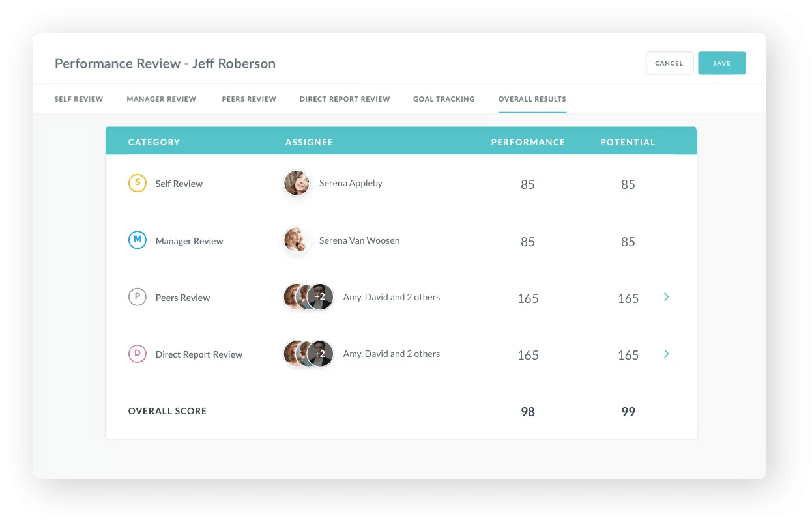This screenshot has width=812, height=525.
Task: Click the gray P Peers Review icon
Action: pyautogui.click(x=137, y=297)
